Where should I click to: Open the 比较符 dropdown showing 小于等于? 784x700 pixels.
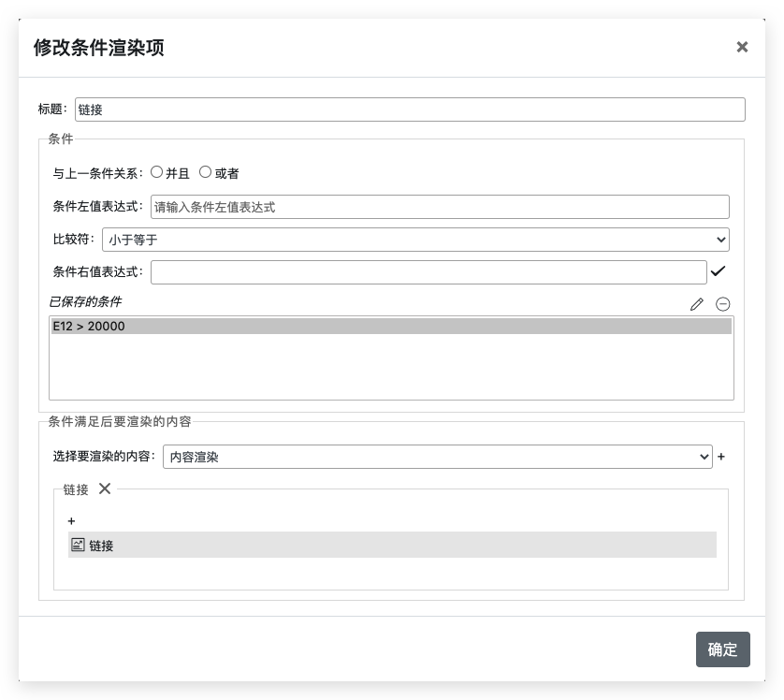point(415,240)
